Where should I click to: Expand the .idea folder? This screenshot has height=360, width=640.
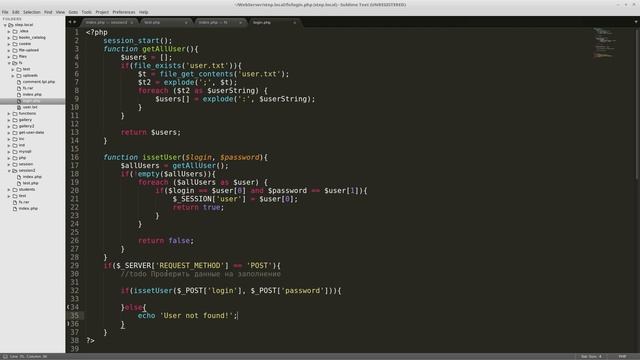click(9, 31)
